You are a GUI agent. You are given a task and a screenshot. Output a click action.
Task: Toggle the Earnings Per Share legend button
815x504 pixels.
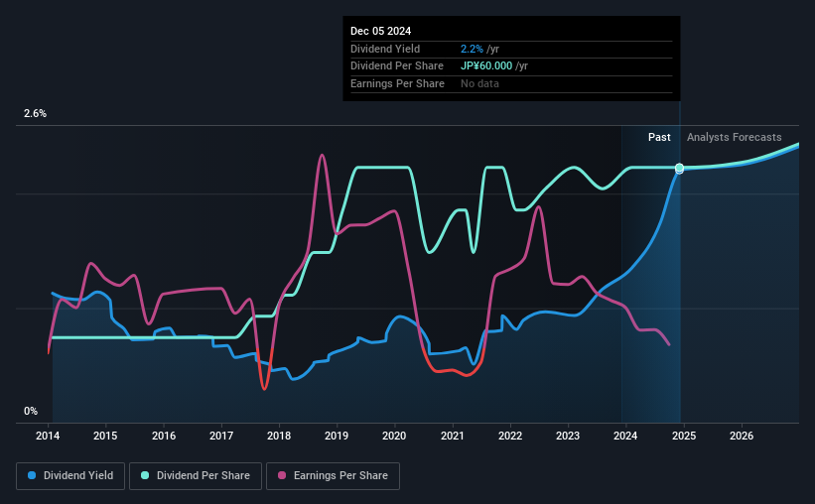point(333,476)
